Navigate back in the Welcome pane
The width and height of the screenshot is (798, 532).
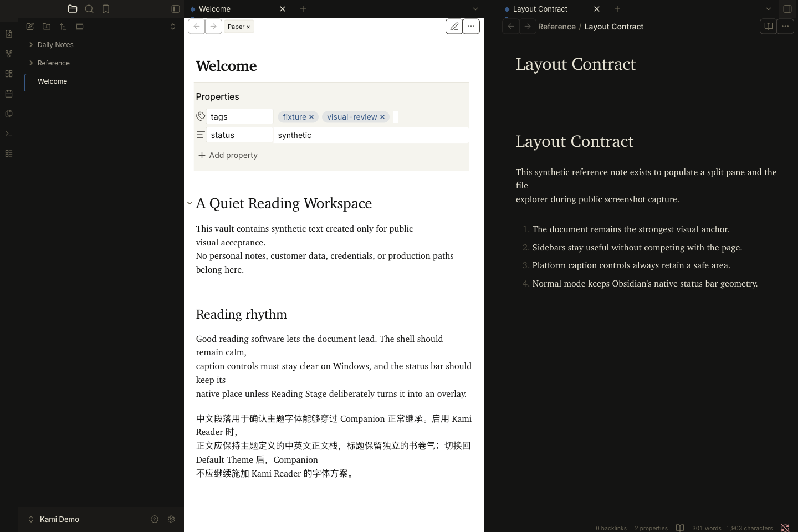click(x=197, y=27)
